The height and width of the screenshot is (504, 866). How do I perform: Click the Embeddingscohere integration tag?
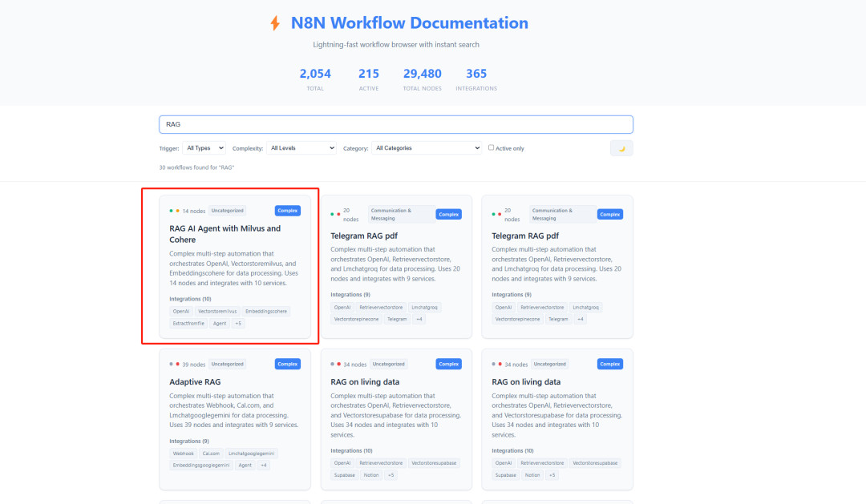tap(266, 312)
